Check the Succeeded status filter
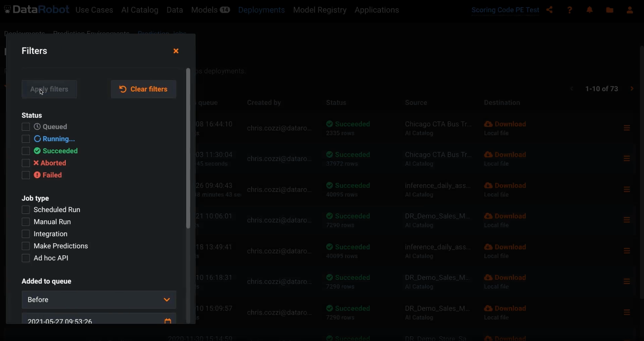Screen dimensions: 644x341 (26, 151)
